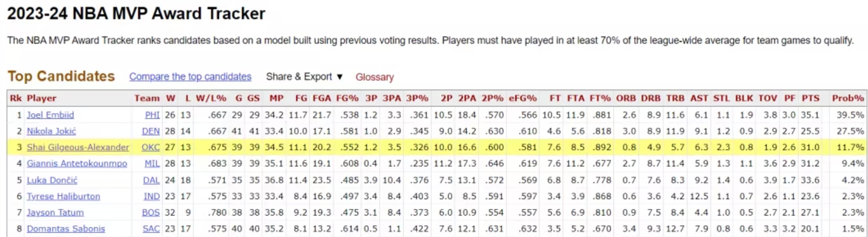This screenshot has width=868, height=237.
Task: Open Tyrese Haliburton's player page
Action: point(63,196)
